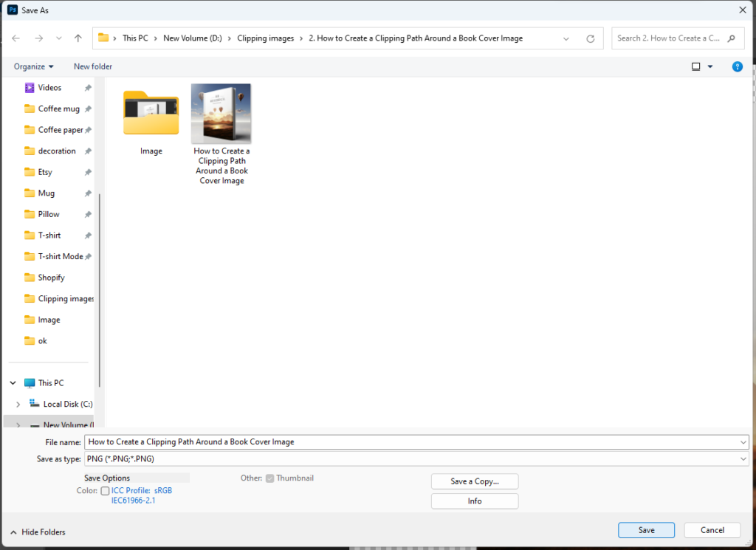Click the navigation pane scrollbar
756x550 pixels.
pyautogui.click(x=100, y=289)
